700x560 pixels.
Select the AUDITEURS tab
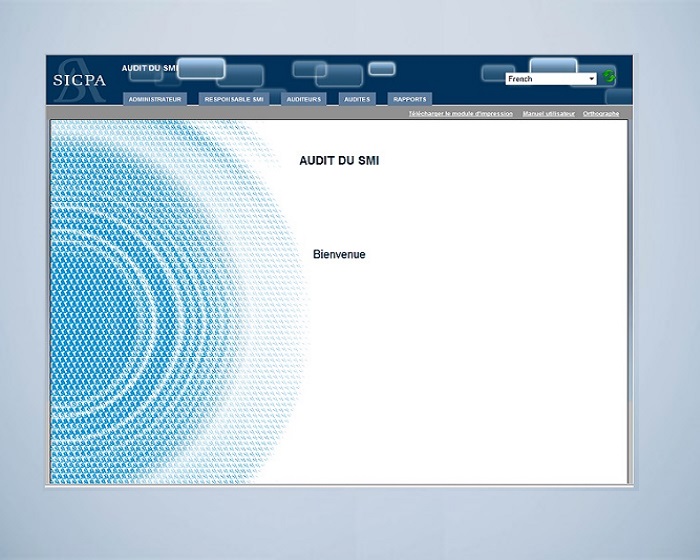pyautogui.click(x=303, y=99)
